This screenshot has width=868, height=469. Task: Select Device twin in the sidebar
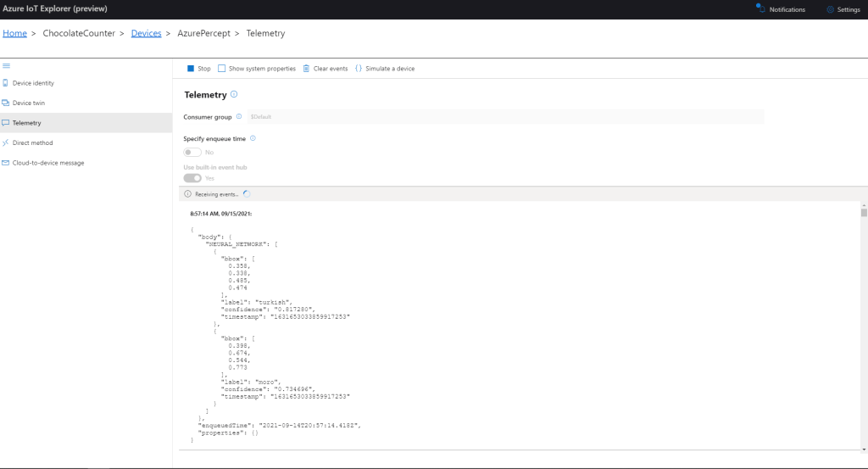point(29,103)
